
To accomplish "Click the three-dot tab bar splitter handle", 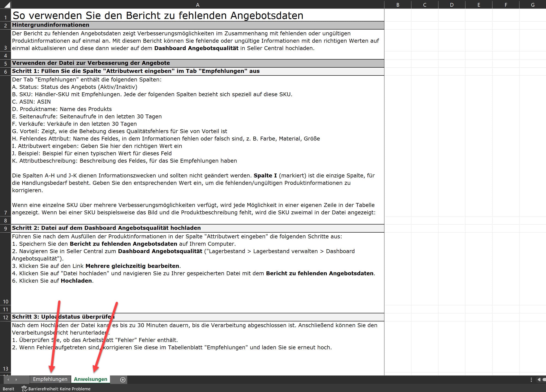I will [x=531, y=380].
